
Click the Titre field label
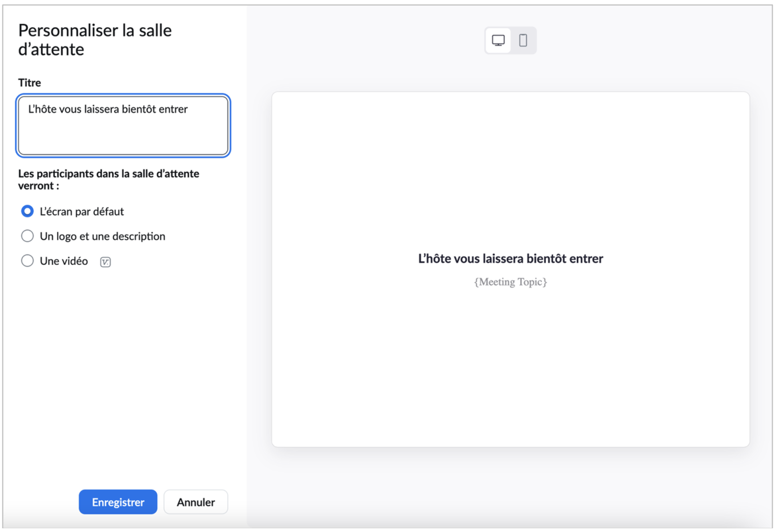click(30, 83)
